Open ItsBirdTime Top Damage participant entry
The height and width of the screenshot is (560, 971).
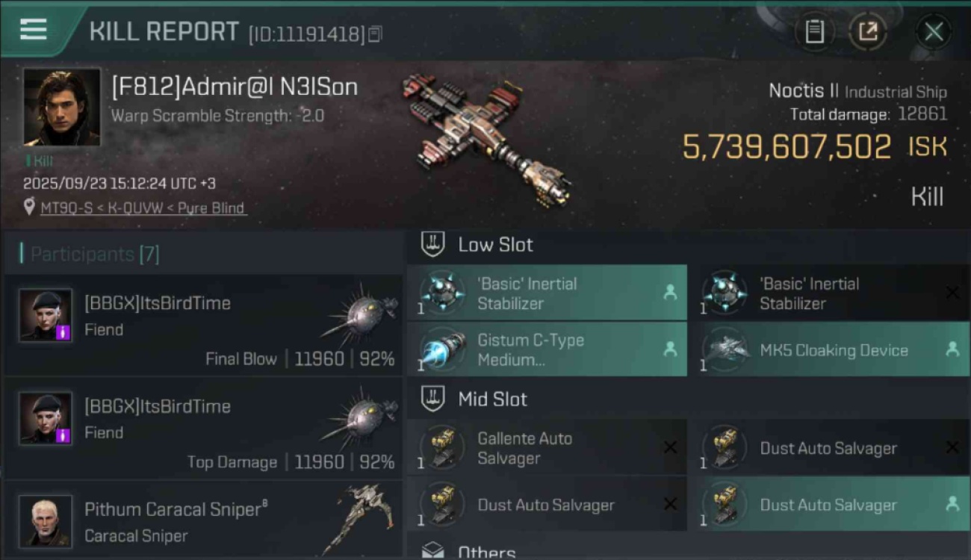[203, 428]
